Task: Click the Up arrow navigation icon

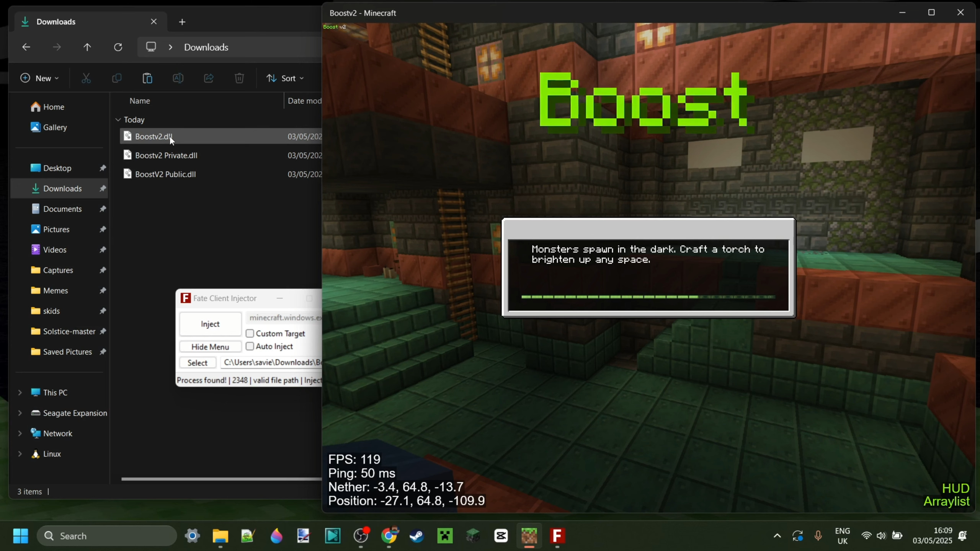Action: [x=87, y=47]
